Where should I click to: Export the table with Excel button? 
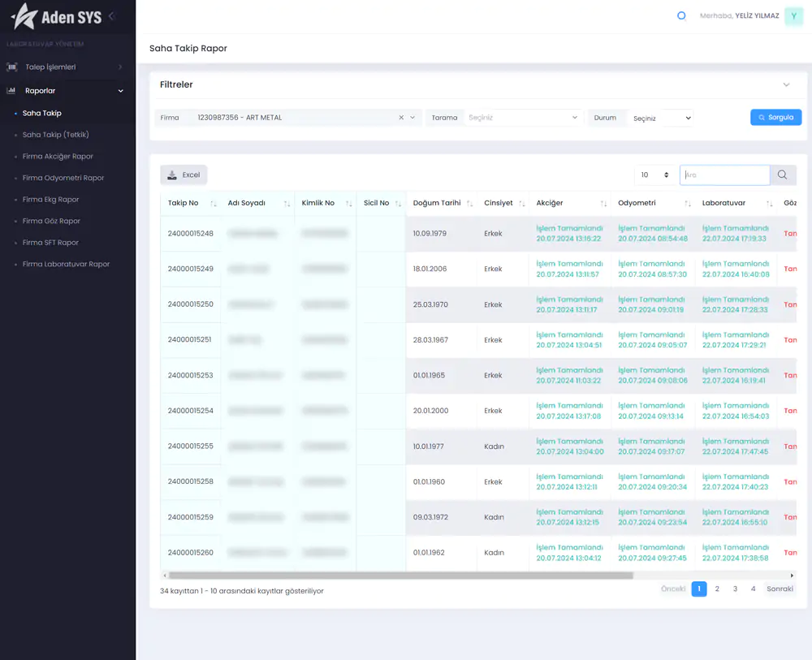pos(184,175)
